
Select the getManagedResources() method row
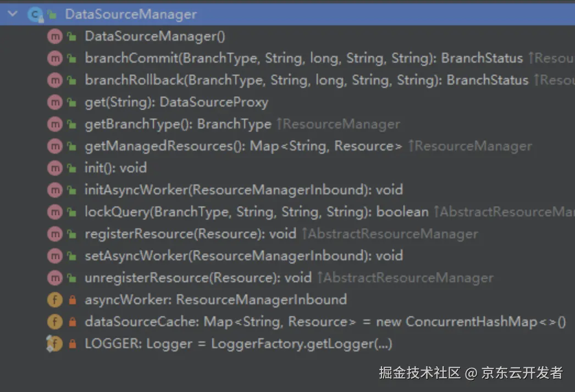click(244, 146)
